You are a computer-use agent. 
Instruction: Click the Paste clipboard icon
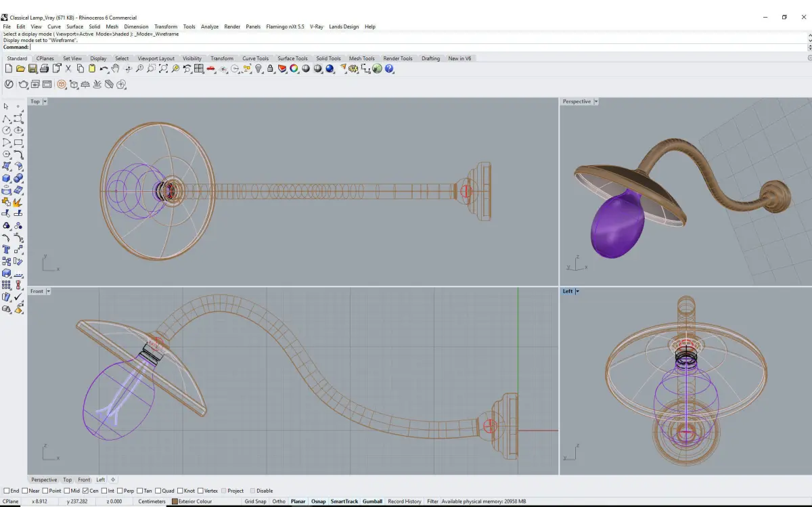pyautogui.click(x=91, y=68)
